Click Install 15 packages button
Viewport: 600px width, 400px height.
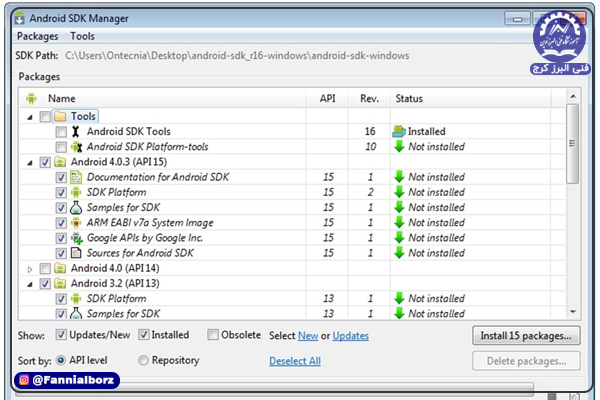[x=526, y=336]
